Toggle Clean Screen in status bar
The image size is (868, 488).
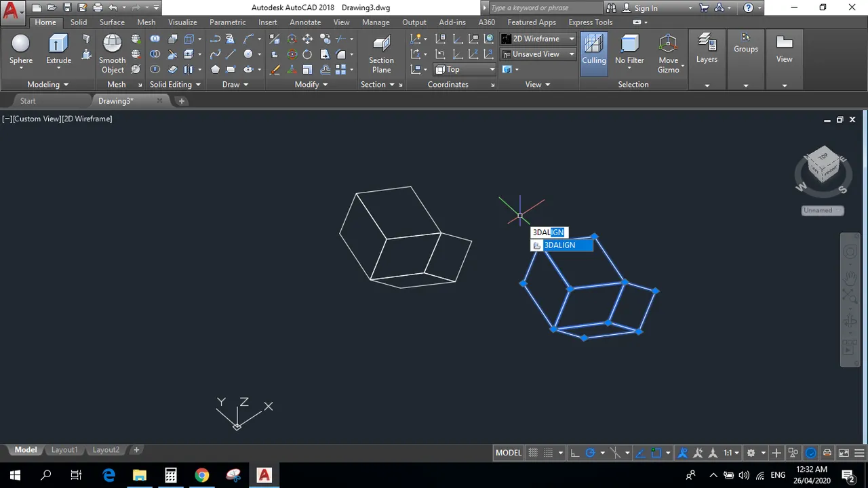click(x=844, y=453)
